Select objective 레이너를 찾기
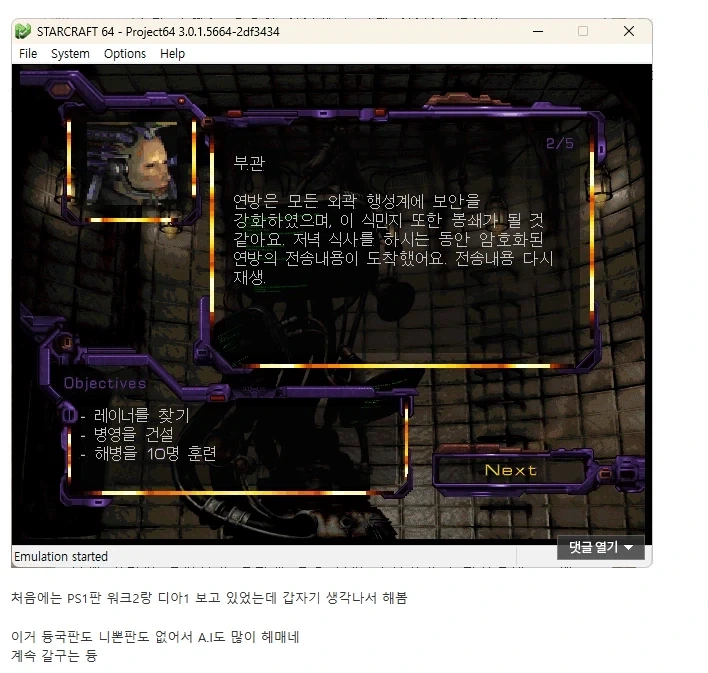The width and height of the screenshot is (708, 673). pos(141,415)
